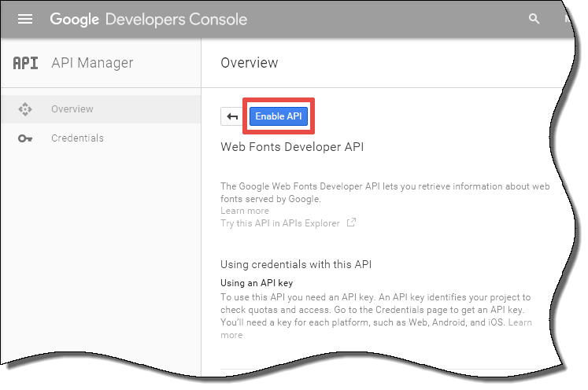The height and width of the screenshot is (390, 588).
Task: Click the Using an API key subheading
Action: click(x=257, y=283)
